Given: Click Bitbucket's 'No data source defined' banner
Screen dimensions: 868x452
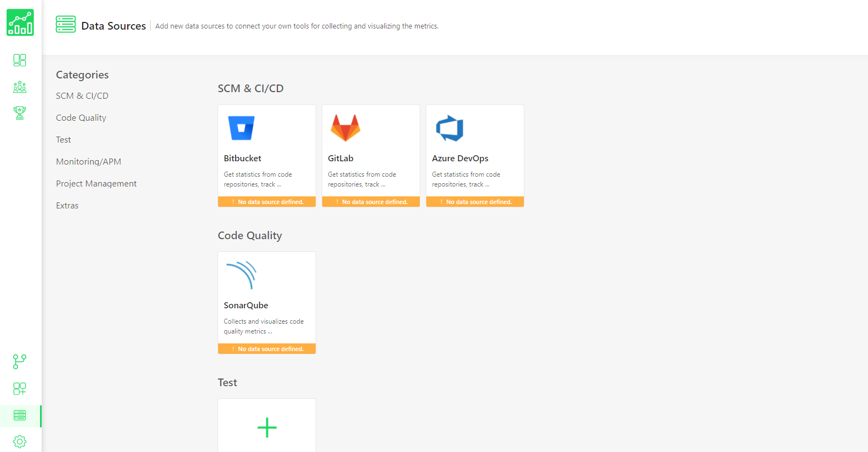Looking at the screenshot, I should click(267, 202).
